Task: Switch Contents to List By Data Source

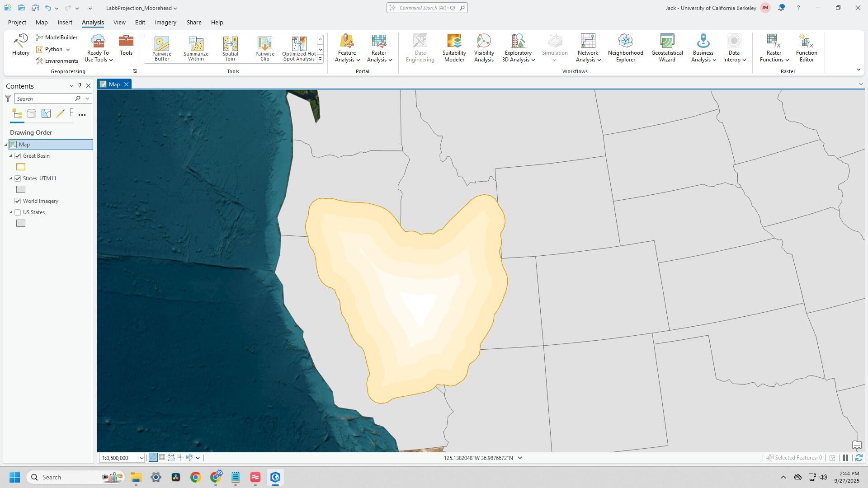Action: click(31, 114)
